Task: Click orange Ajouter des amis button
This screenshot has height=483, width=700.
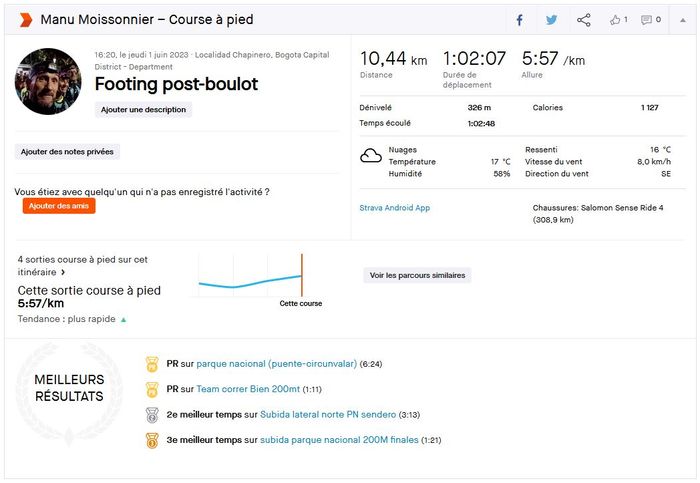Action: coord(59,206)
